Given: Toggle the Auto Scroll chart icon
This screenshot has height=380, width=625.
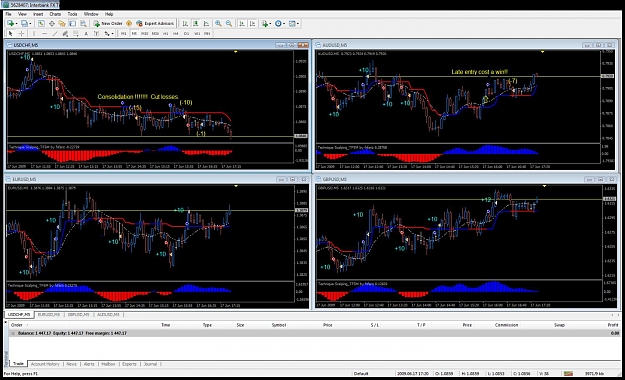Looking at the screenshot, I should coord(242,24).
